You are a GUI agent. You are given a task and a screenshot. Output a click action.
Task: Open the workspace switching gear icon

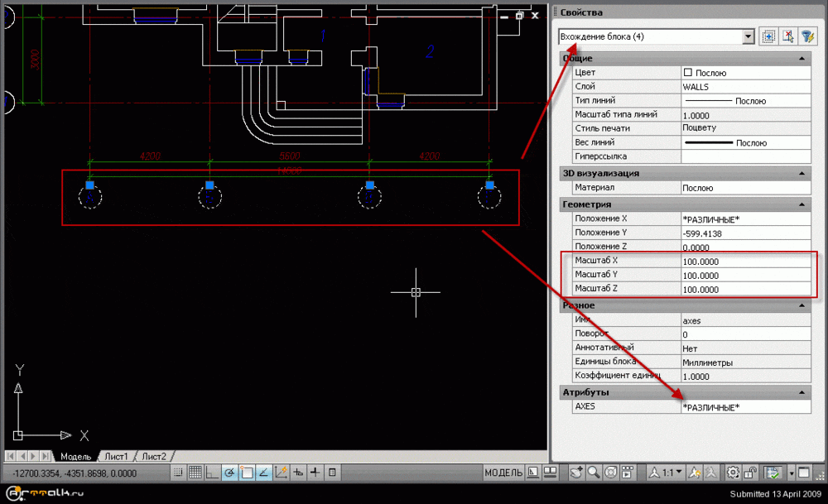pyautogui.click(x=733, y=473)
